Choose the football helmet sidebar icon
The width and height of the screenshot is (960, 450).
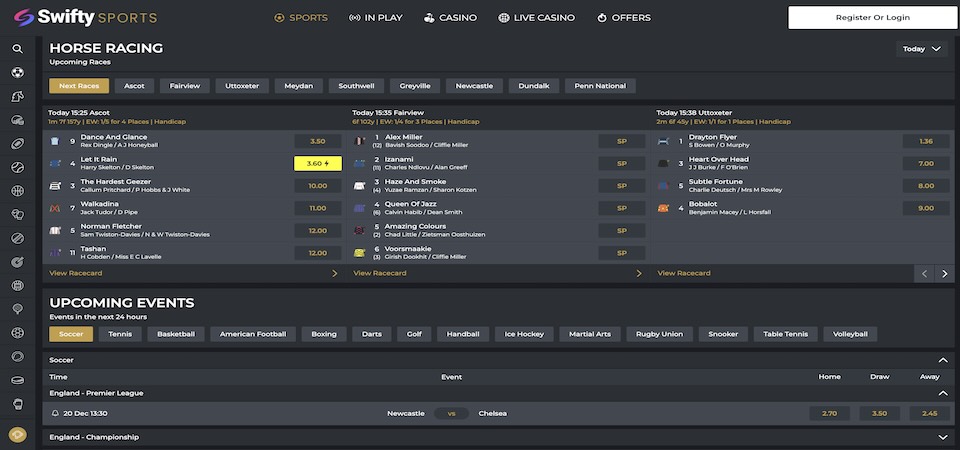coord(18,120)
